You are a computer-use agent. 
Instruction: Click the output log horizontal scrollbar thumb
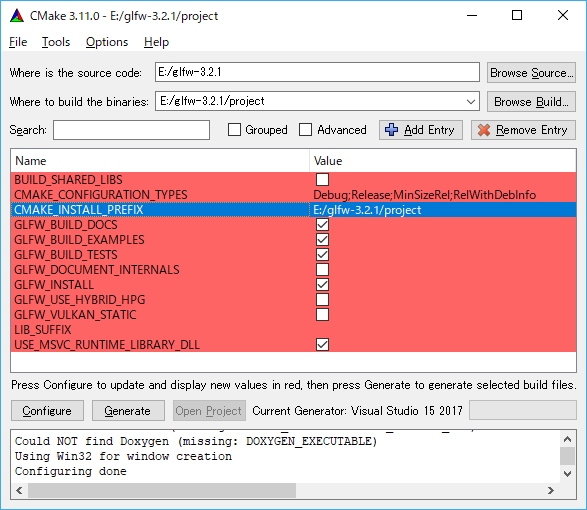click(x=162, y=490)
